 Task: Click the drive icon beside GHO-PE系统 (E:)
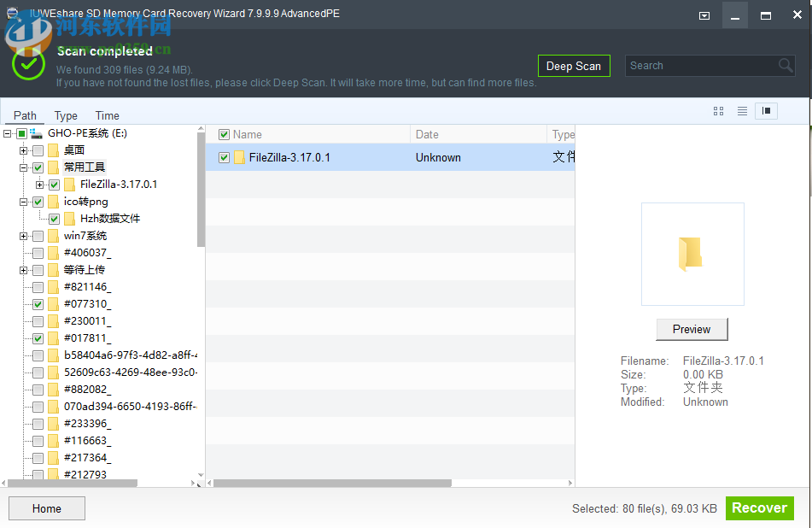[x=36, y=134]
